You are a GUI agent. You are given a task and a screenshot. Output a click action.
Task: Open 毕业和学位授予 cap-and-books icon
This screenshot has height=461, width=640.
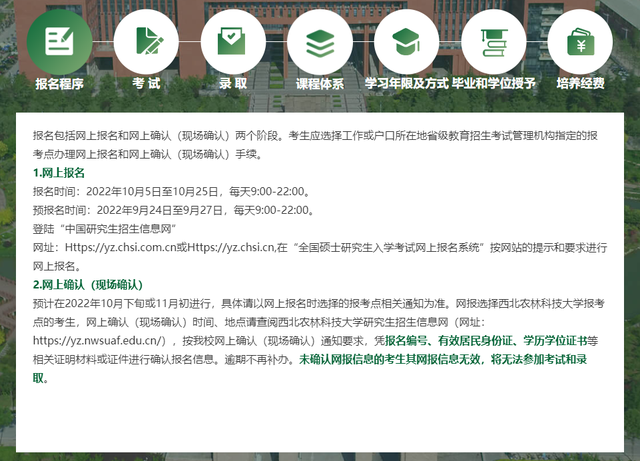493,42
